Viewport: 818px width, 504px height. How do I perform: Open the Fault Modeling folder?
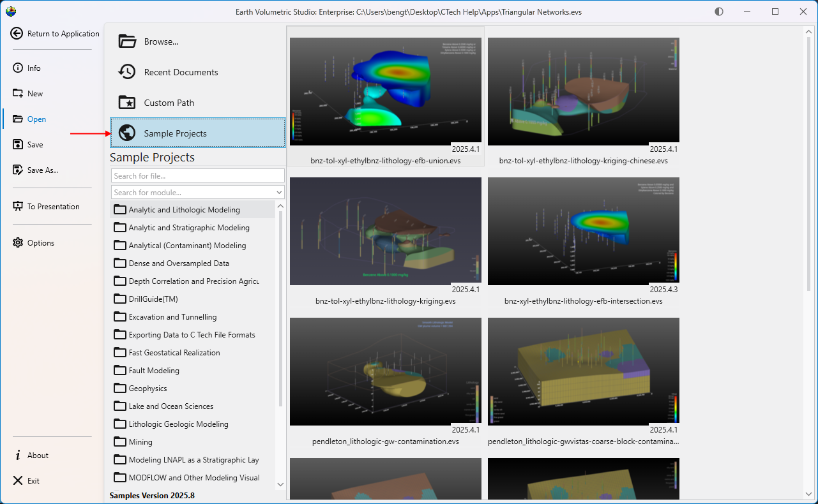point(154,371)
